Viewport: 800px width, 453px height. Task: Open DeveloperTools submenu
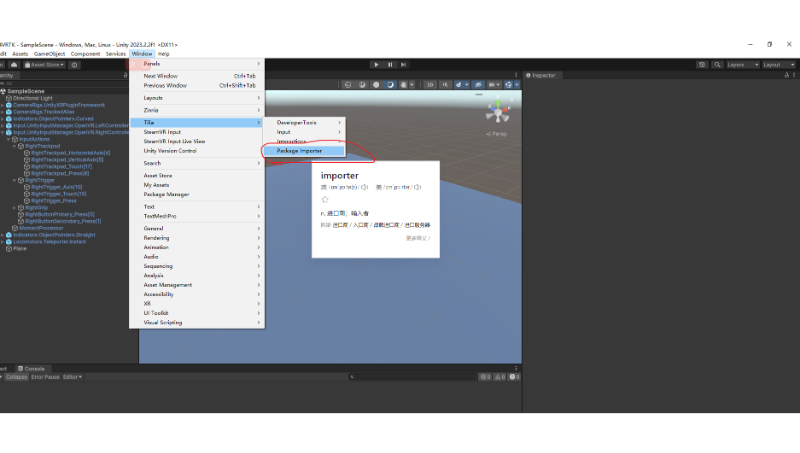[304, 122]
